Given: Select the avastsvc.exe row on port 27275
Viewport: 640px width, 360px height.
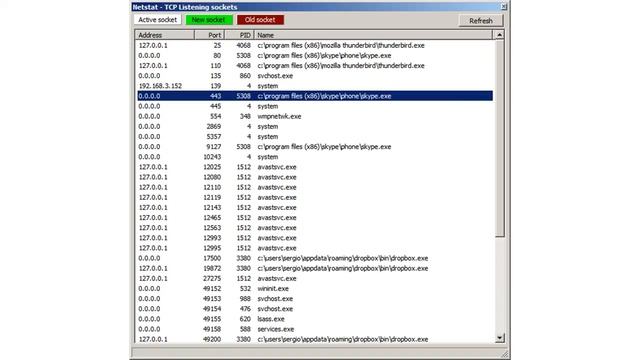Looking at the screenshot, I should [x=315, y=278].
